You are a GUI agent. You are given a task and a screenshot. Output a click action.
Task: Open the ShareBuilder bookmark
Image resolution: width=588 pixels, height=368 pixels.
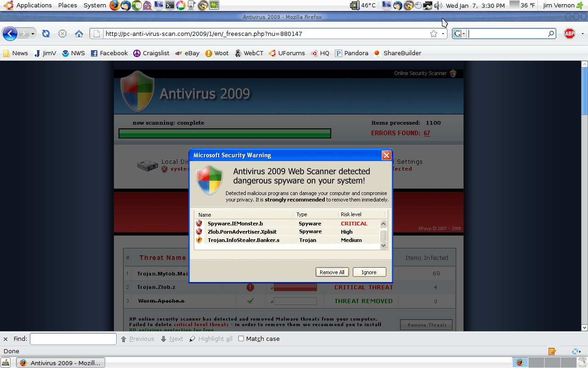[x=398, y=53]
